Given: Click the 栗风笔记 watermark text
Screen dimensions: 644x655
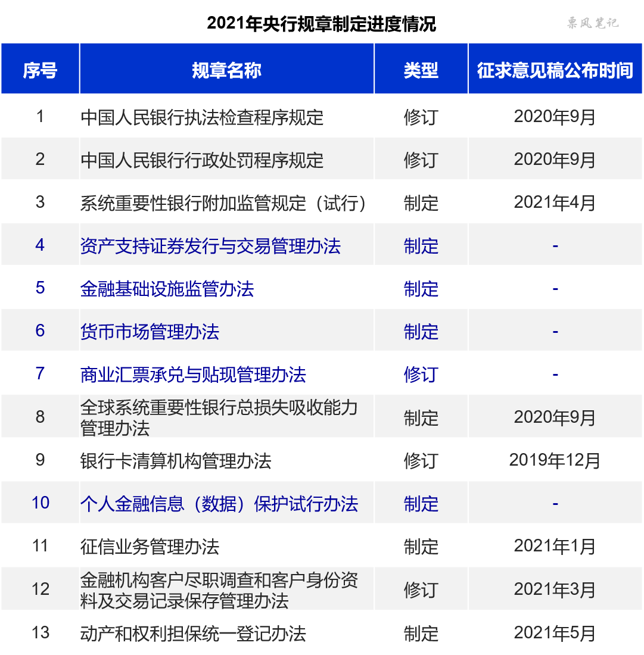Looking at the screenshot, I should click(593, 23).
